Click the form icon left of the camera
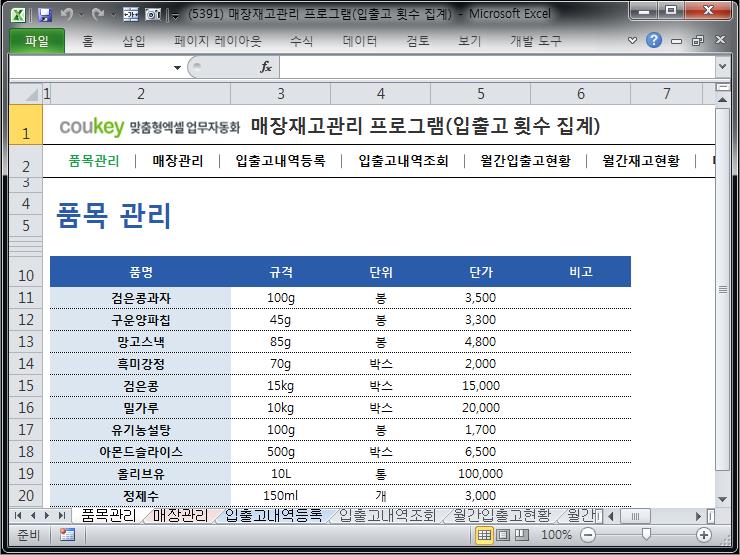The height and width of the screenshot is (555, 740). 131,15
